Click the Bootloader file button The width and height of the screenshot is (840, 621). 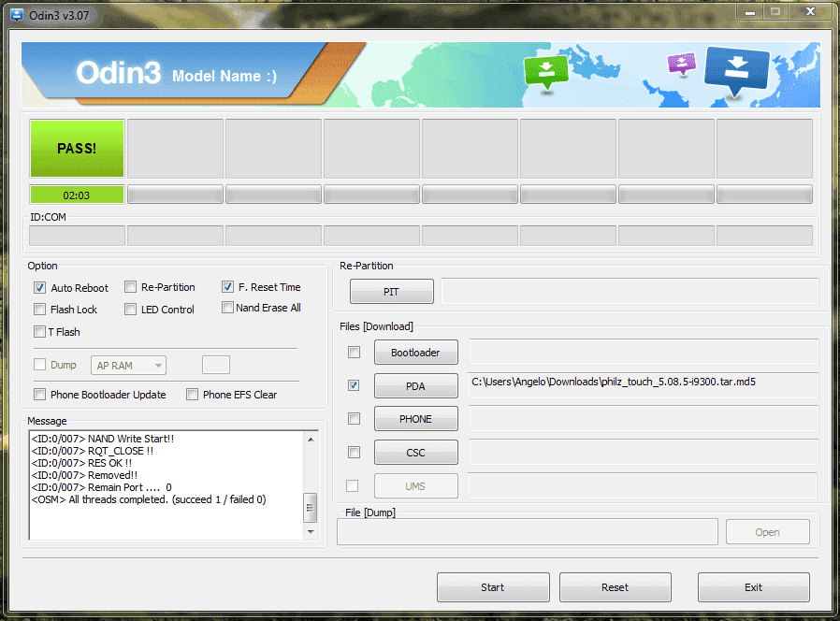click(x=415, y=352)
